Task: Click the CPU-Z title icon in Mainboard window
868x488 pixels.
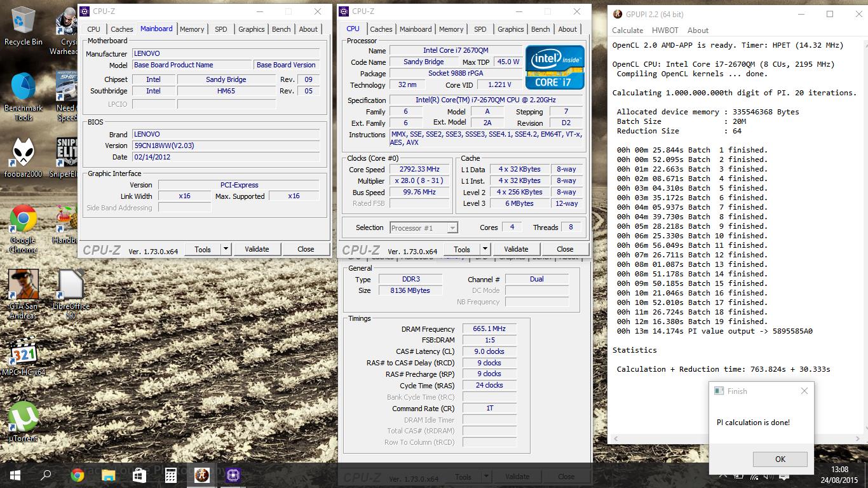Action: coord(85,11)
